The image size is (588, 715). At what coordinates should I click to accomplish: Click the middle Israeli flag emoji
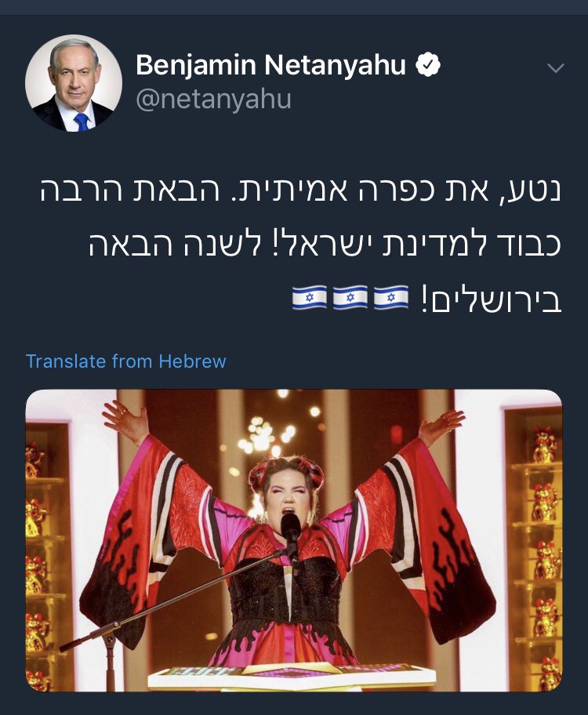coord(350,297)
